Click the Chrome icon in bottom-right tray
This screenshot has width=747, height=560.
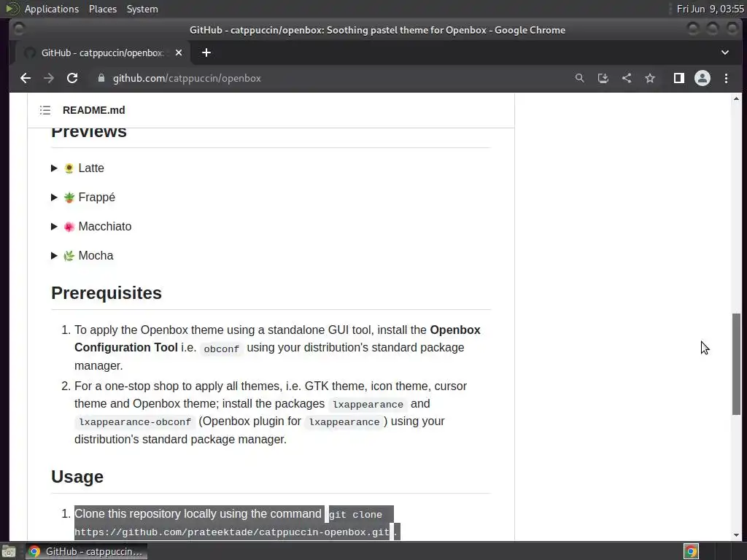pos(691,552)
